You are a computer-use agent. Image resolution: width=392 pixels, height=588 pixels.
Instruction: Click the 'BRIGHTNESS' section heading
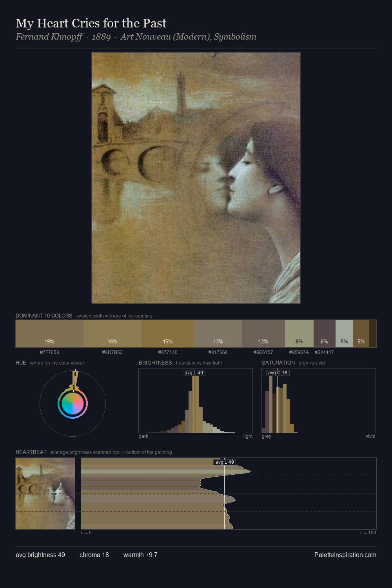pos(155,363)
